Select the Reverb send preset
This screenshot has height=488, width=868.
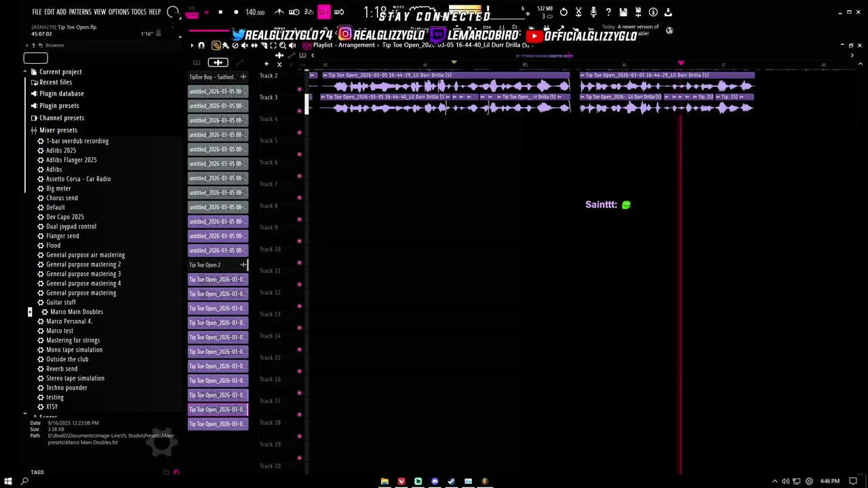(x=62, y=369)
